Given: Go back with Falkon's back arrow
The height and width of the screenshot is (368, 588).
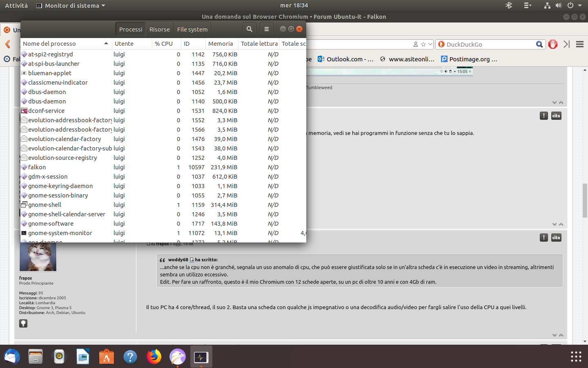Looking at the screenshot, I should 7,44.
